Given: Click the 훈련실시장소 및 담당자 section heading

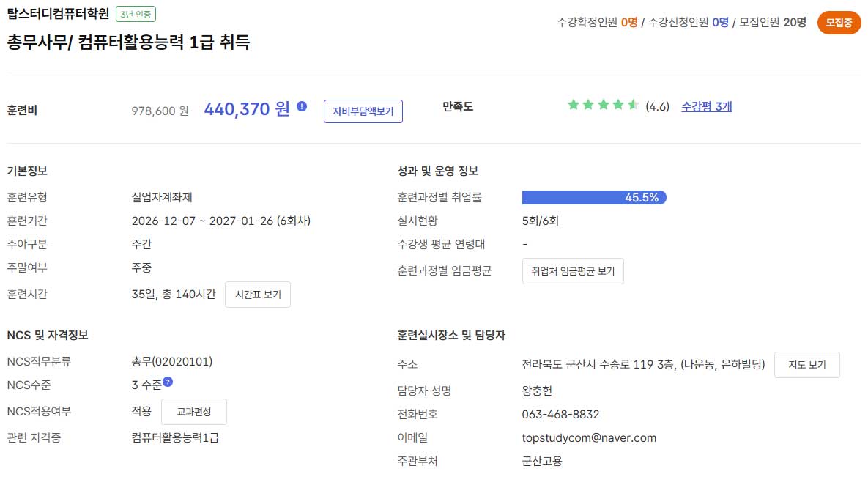Looking at the screenshot, I should tap(451, 335).
